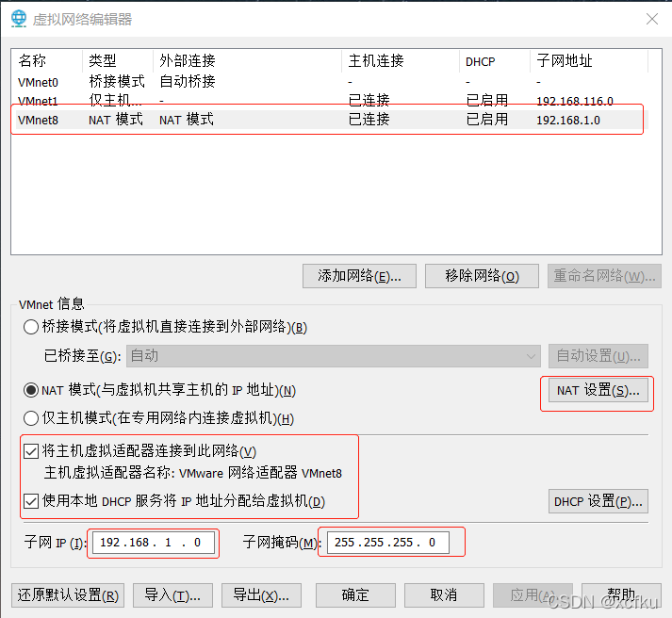Click 添加网络(E)... button
Image resolution: width=672 pixels, height=618 pixels.
pos(359,276)
